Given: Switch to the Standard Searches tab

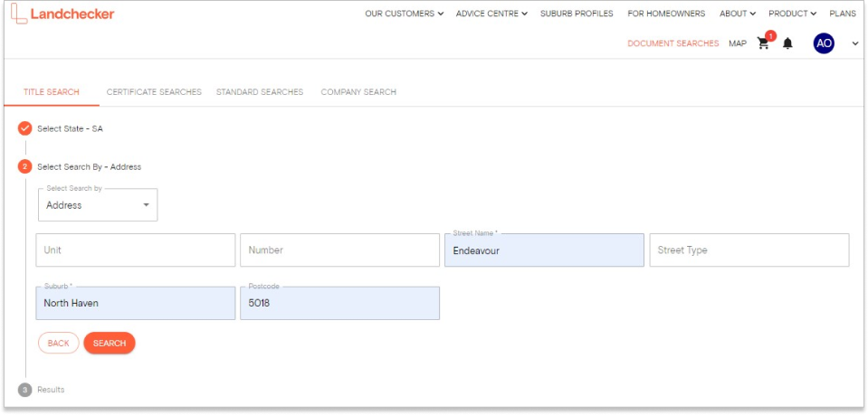Looking at the screenshot, I should tap(260, 92).
